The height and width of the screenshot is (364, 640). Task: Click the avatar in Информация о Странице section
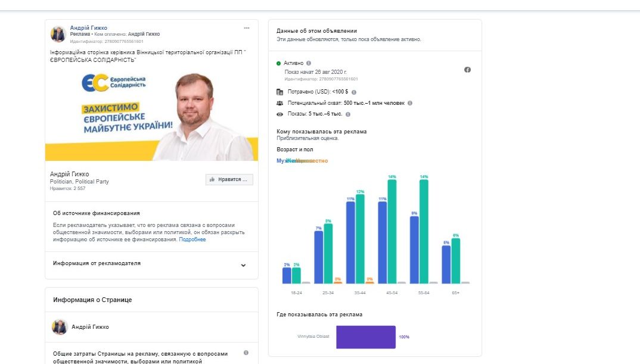(60, 326)
